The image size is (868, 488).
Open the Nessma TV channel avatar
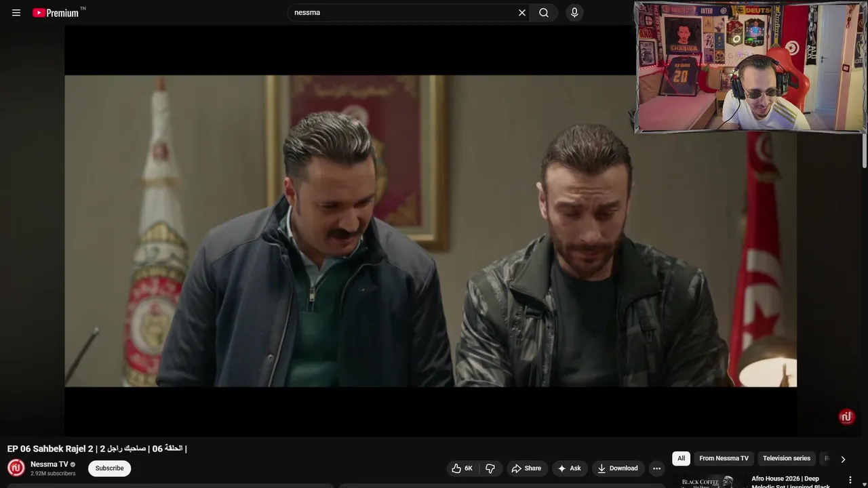point(16,468)
